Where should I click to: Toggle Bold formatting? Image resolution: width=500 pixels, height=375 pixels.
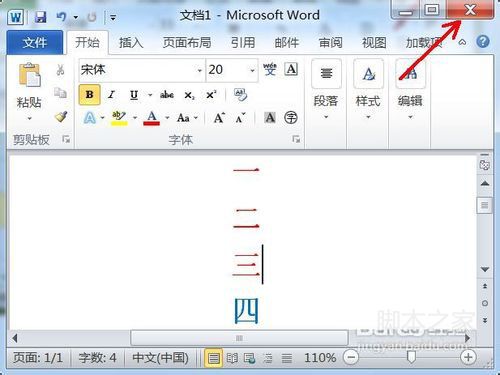tap(89, 95)
